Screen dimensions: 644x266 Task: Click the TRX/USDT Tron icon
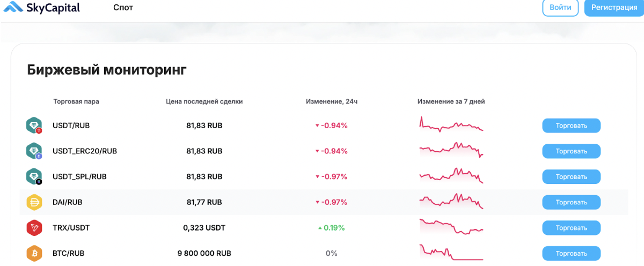pyautogui.click(x=34, y=228)
